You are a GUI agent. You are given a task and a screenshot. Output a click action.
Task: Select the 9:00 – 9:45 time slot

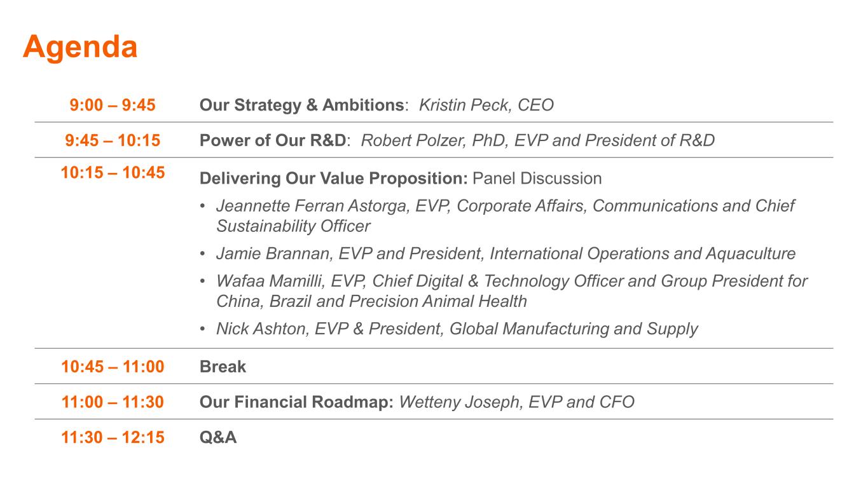[112, 105]
